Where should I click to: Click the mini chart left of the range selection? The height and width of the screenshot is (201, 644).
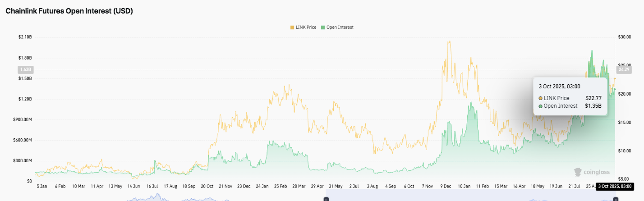click(180, 198)
